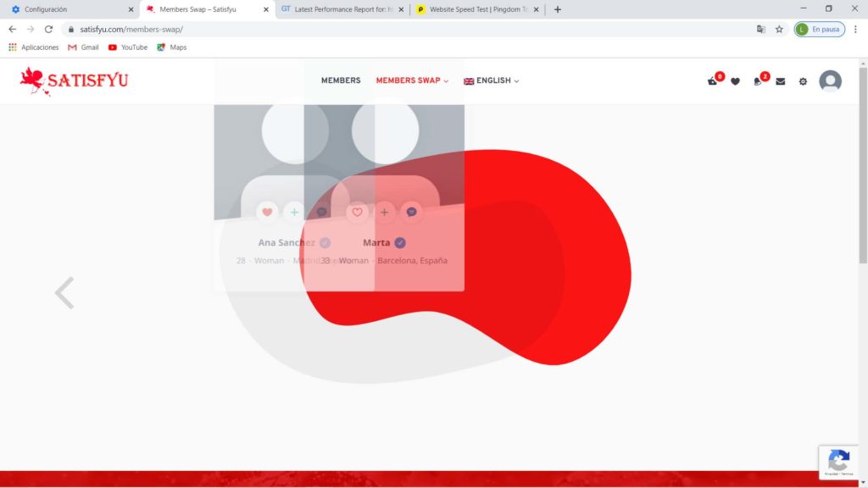The height and width of the screenshot is (488, 868).
Task: Open a new browser tab
Action: click(x=558, y=9)
